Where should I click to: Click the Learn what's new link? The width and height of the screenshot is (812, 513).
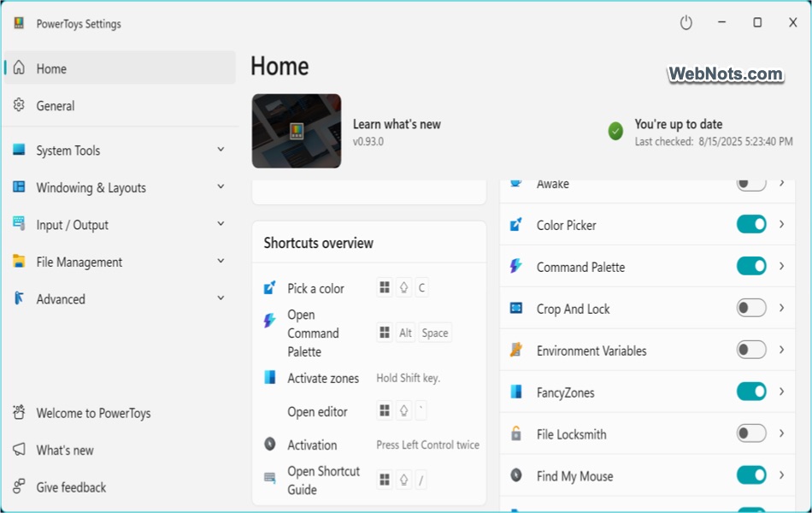pos(397,124)
